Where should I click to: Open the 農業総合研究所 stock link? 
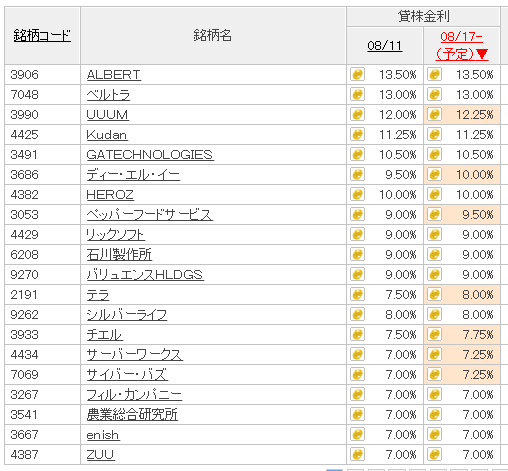(132, 415)
